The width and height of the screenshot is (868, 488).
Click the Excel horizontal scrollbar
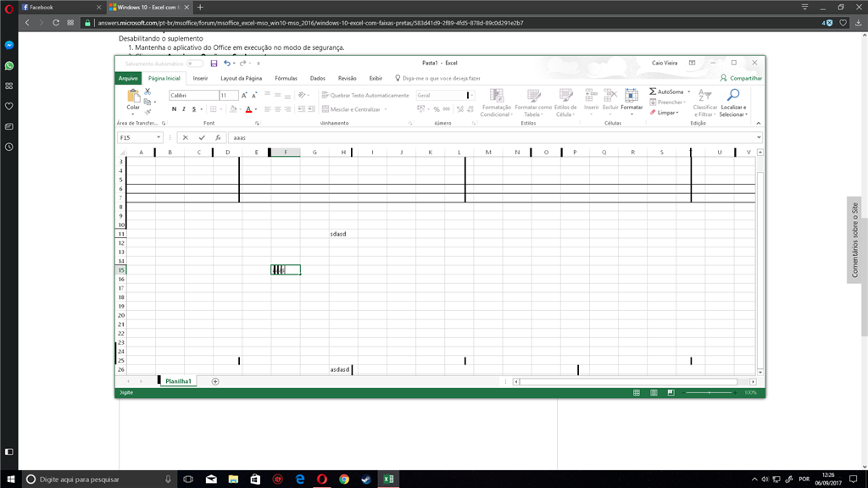tap(628, 382)
